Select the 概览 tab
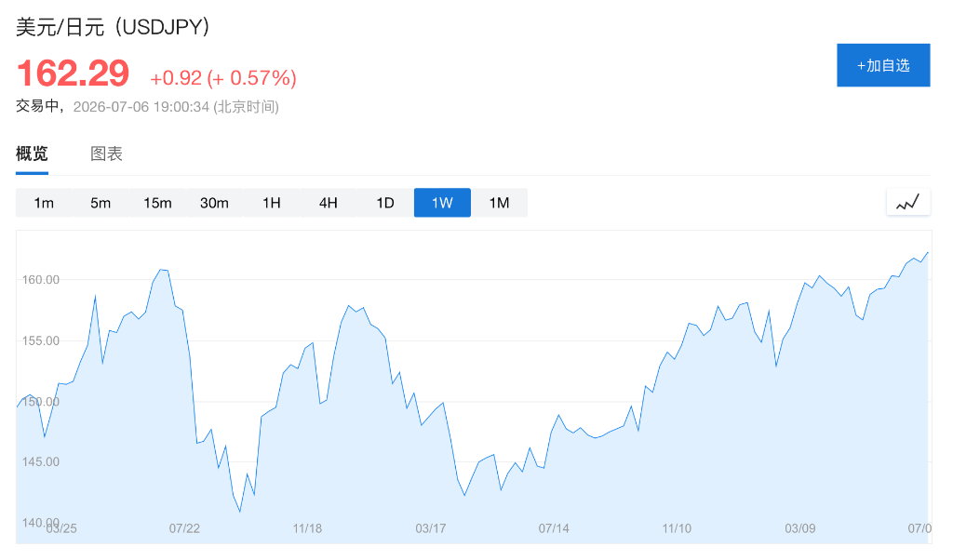 coord(32,153)
